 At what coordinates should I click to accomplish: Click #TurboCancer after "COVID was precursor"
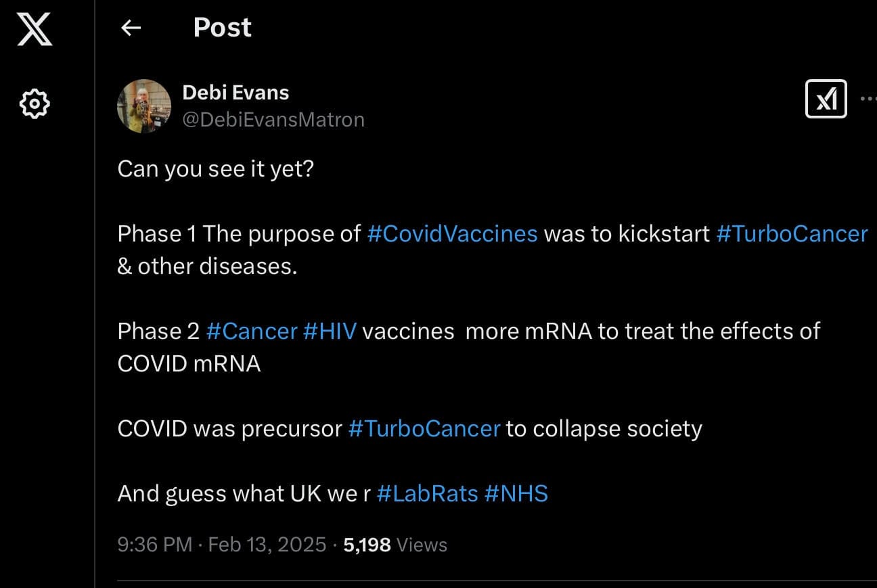(x=424, y=429)
